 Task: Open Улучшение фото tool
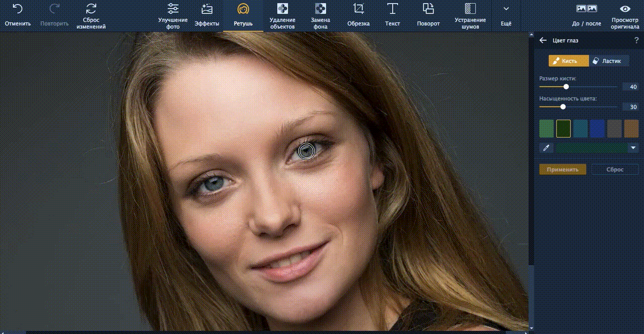click(x=173, y=16)
